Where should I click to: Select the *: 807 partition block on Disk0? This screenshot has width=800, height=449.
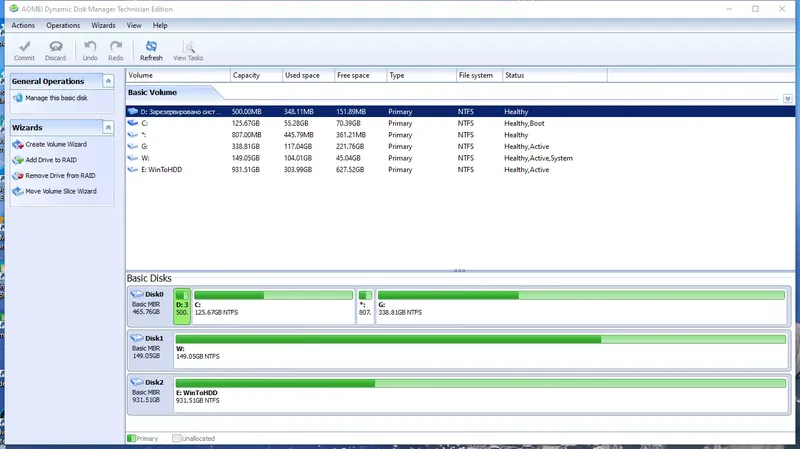click(365, 306)
